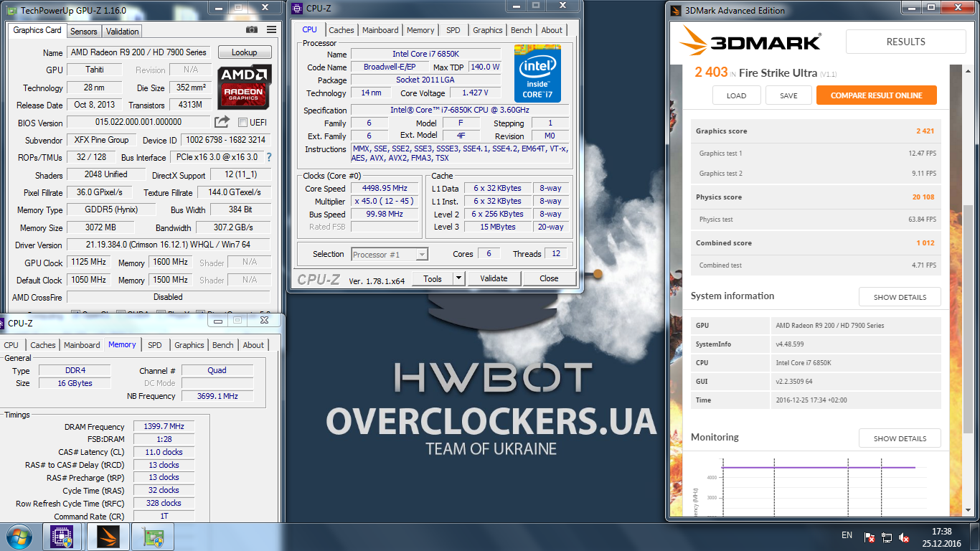Click the LOAD button in 3DMark
The height and width of the screenshot is (551, 980).
(x=737, y=95)
